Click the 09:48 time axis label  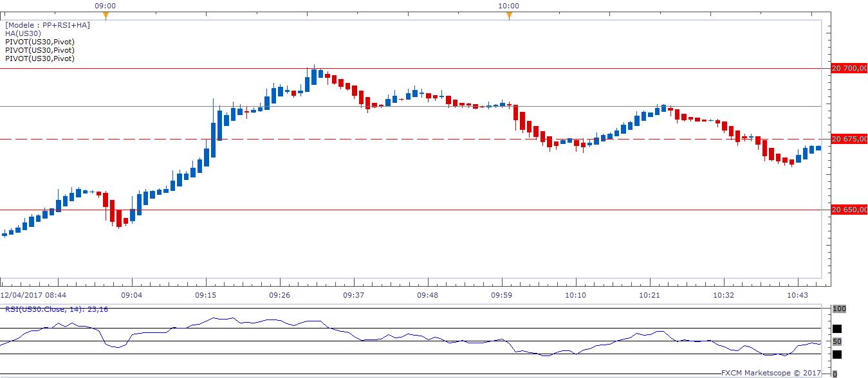tap(427, 295)
